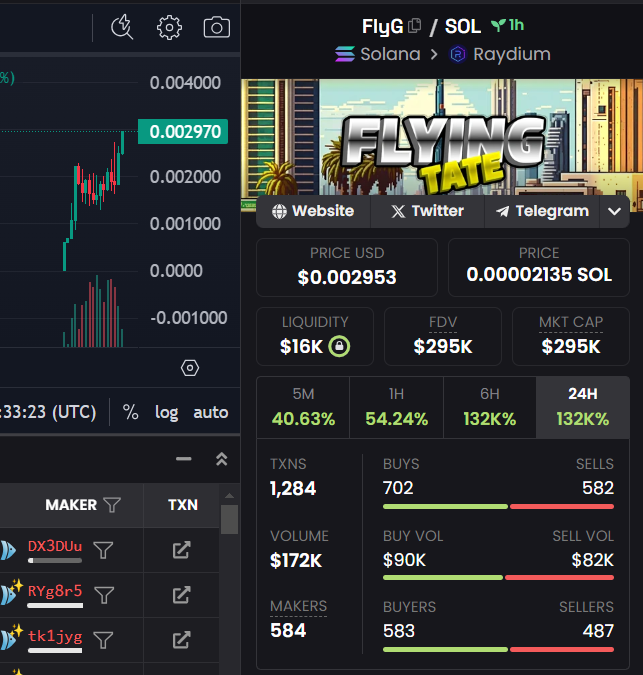Viewport: 643px width, 675px height.
Task: Click the liquidity lock icon
Action: [x=340, y=346]
